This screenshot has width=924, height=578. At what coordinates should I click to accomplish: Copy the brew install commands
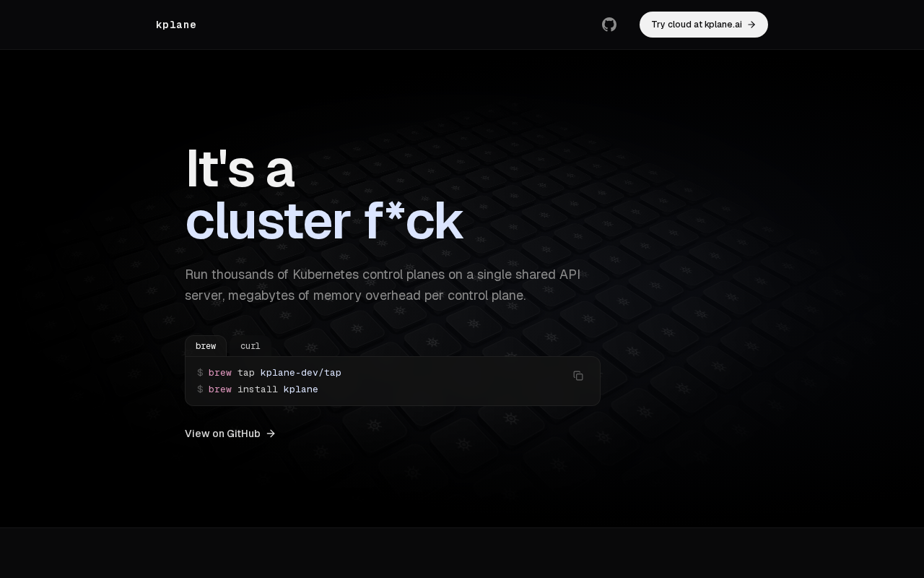point(578,376)
